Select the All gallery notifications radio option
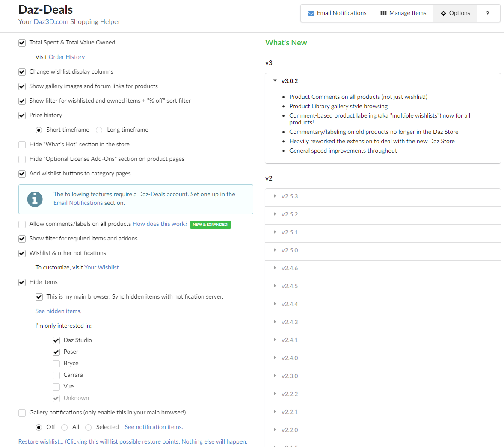 (x=65, y=427)
